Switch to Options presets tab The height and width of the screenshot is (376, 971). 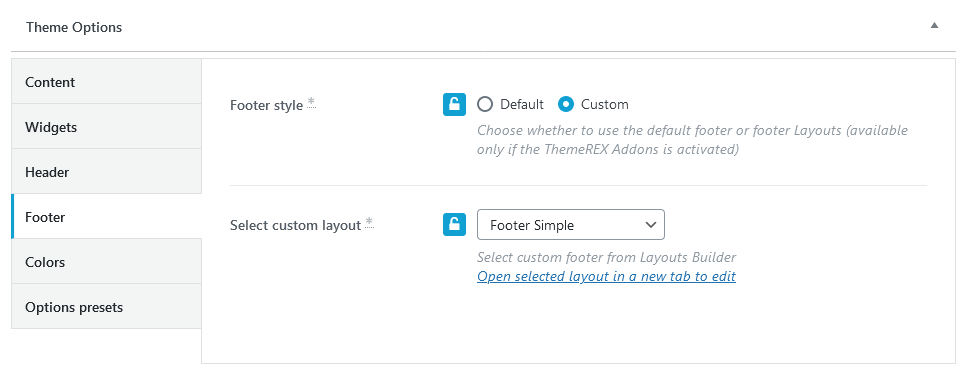107,307
